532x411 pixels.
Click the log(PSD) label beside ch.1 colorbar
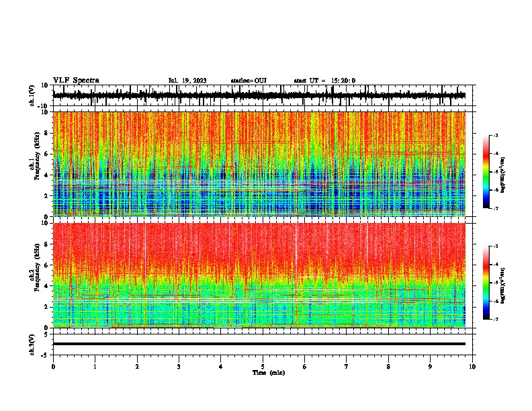[503, 175]
